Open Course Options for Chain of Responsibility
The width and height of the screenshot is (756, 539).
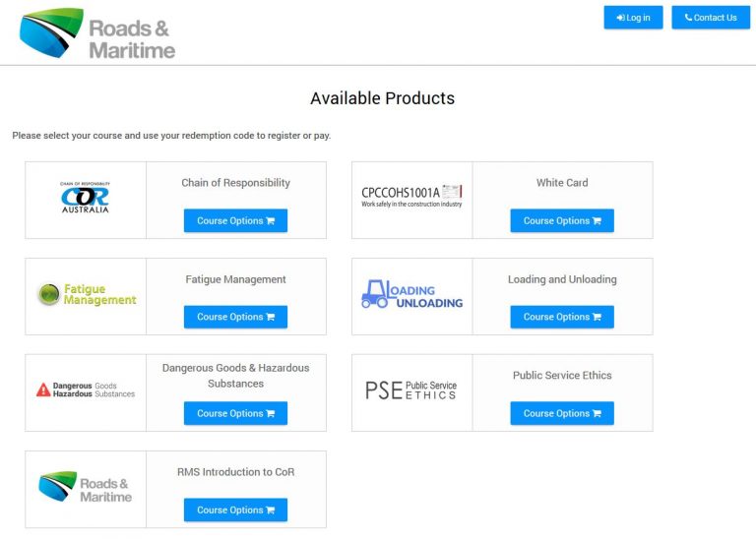point(235,221)
